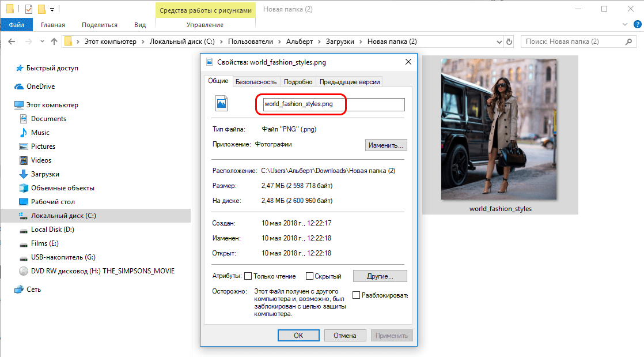Click Другие... attributes button
The height and width of the screenshot is (357, 644).
pos(380,276)
